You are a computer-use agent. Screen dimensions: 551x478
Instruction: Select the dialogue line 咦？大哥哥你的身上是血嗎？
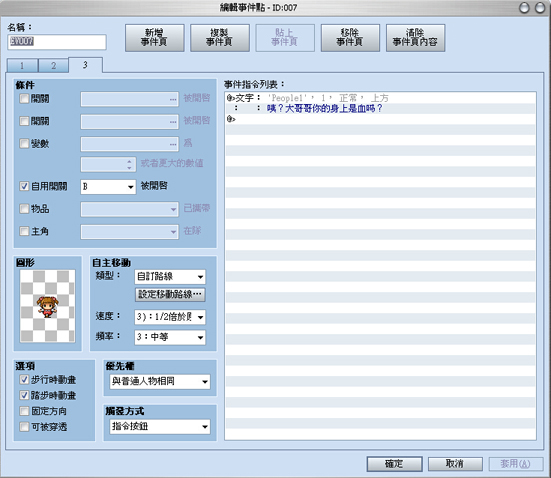click(381, 108)
